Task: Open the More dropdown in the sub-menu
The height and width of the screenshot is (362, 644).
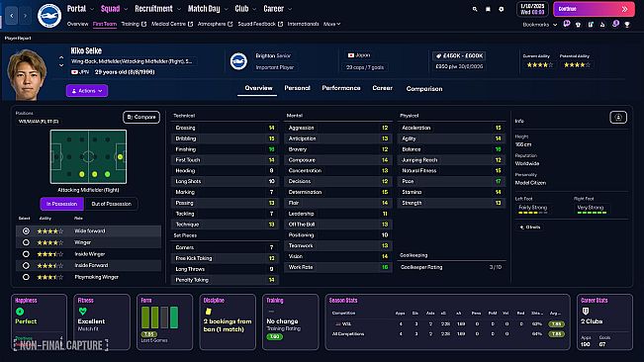Action: [331, 24]
